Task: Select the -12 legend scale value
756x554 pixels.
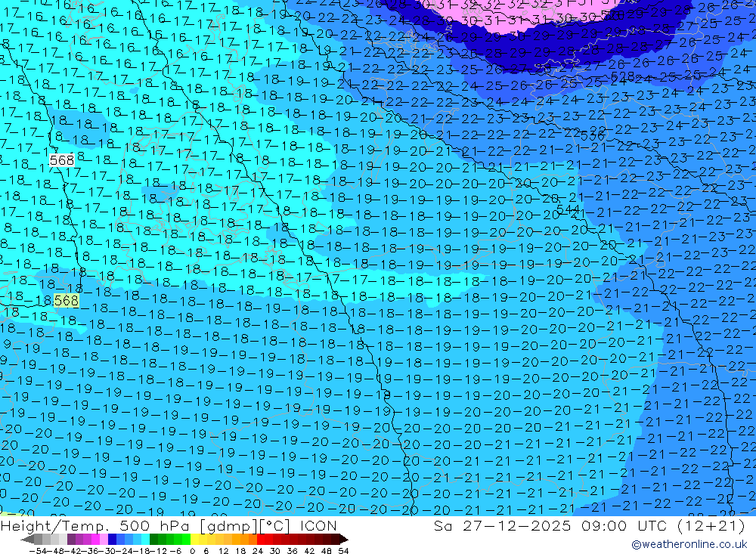Action: click(x=158, y=551)
